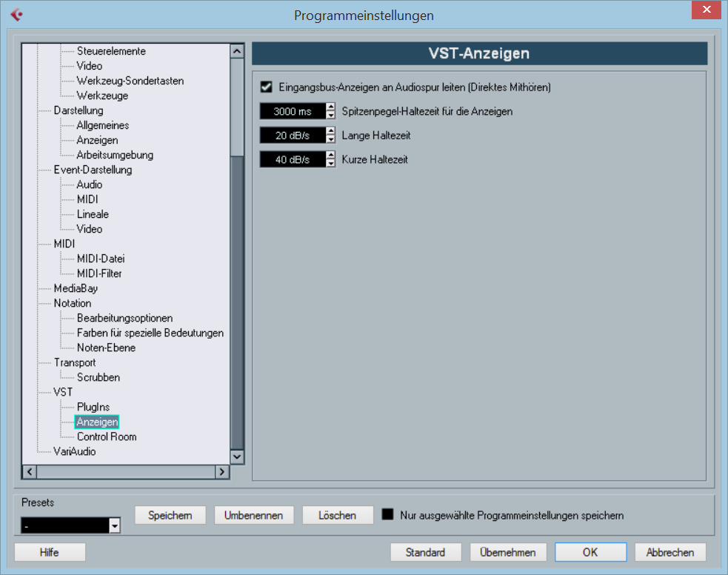Viewport: 728px width, 575px height.
Task: Select Farben für spezielle Bedeutungen
Action: tap(150, 333)
